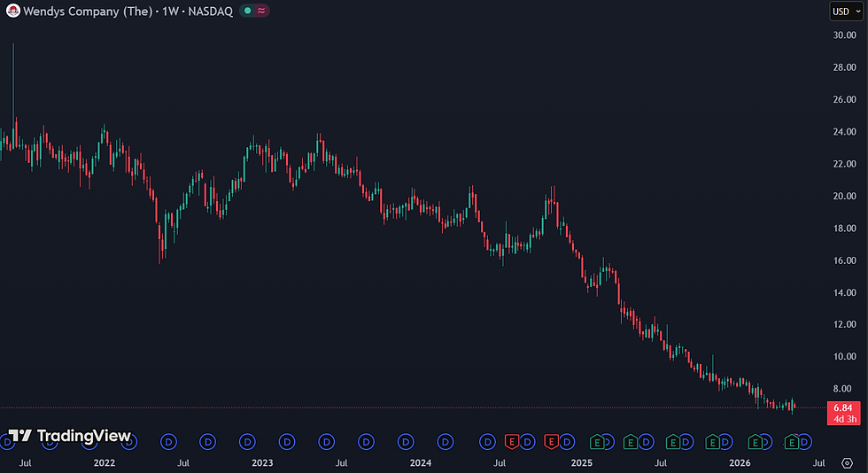This screenshot has width=868, height=473.
Task: Click the 2025 time axis label
Action: tap(581, 463)
